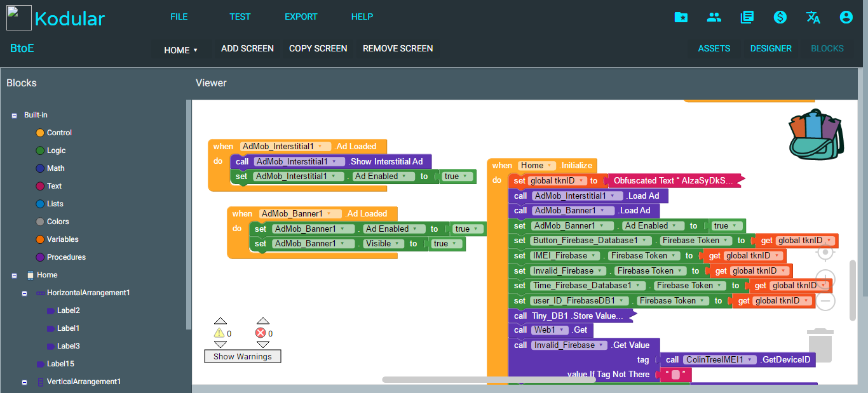The height and width of the screenshot is (393, 868).
Task: Collapse the Home screen tree node
Action: tap(14, 276)
